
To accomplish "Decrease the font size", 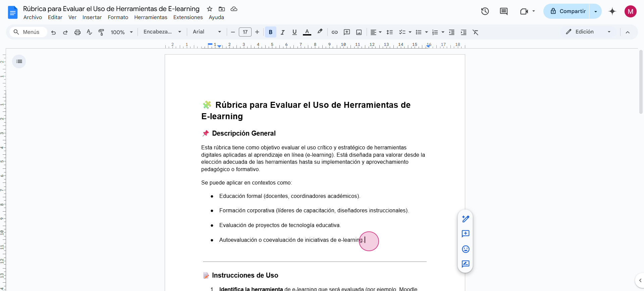I will tap(233, 32).
